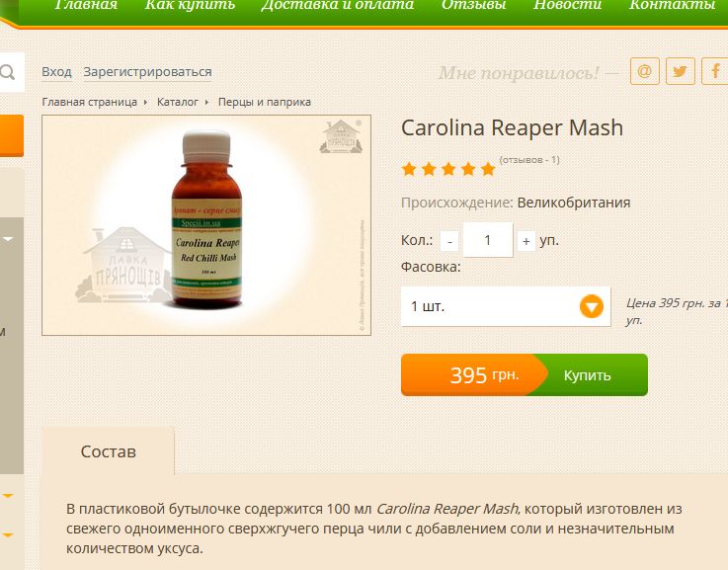The width and height of the screenshot is (728, 570).
Task: Go to Доставка и оплата page
Action: tap(337, 5)
